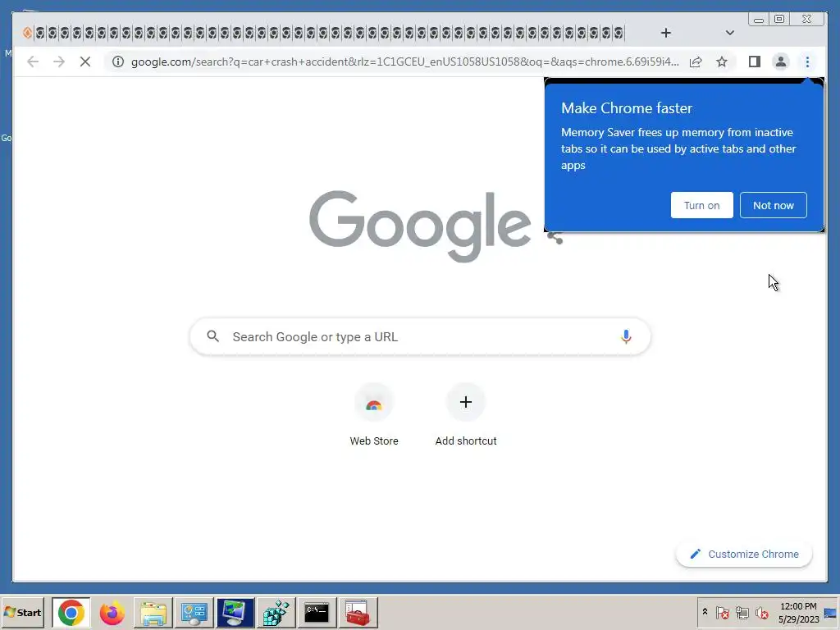Show hidden tray icons arrow
The height and width of the screenshot is (630, 840).
click(705, 612)
